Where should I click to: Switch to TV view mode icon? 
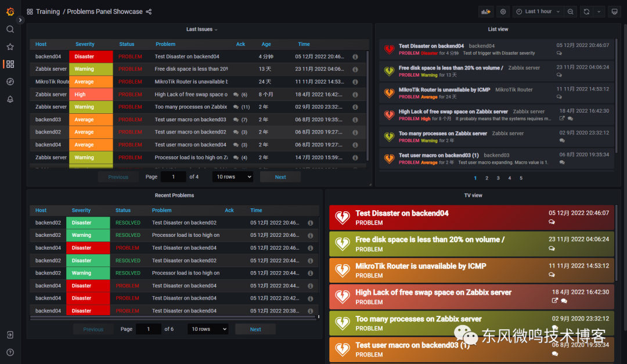click(615, 12)
